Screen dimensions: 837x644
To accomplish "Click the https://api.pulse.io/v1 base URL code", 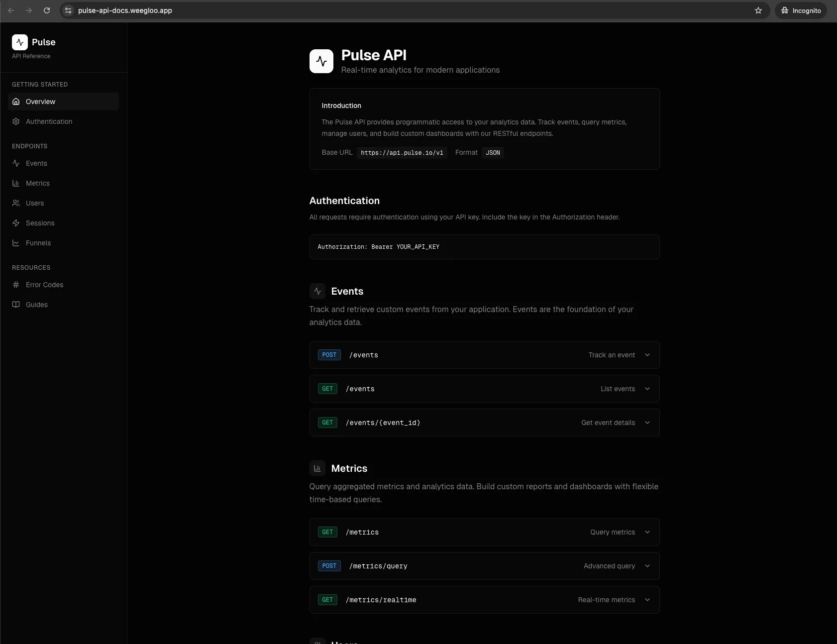I will pyautogui.click(x=402, y=153).
